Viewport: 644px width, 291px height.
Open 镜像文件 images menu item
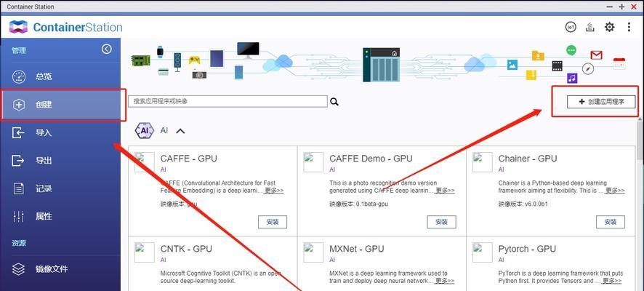point(60,269)
